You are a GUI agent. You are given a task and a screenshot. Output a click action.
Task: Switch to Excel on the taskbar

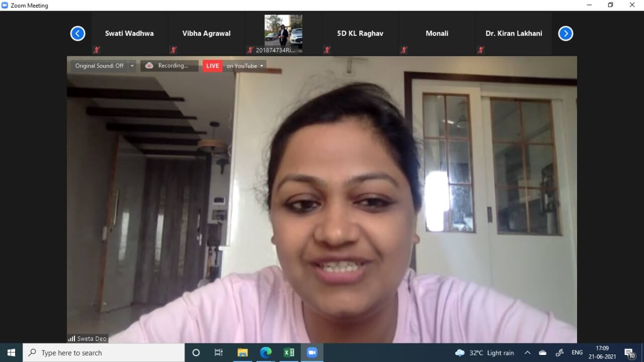click(x=289, y=352)
